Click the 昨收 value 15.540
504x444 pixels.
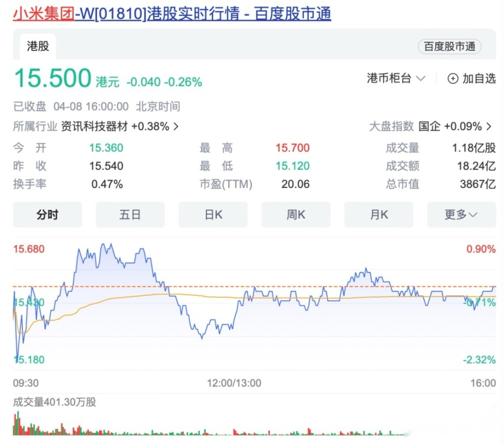(106, 166)
